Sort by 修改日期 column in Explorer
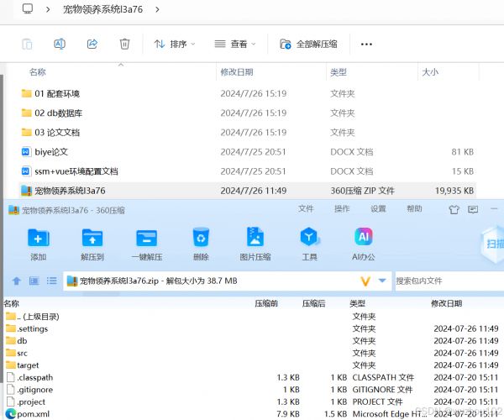This screenshot has width=504, height=420. click(x=237, y=72)
